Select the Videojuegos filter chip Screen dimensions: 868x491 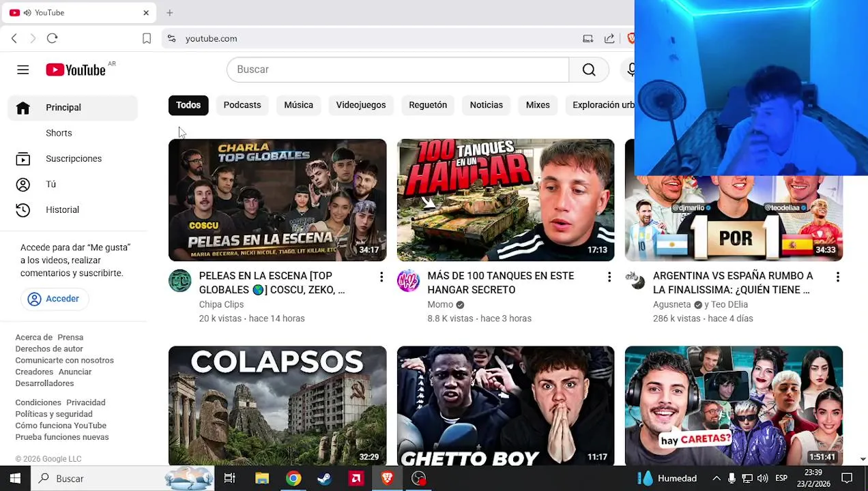(361, 105)
